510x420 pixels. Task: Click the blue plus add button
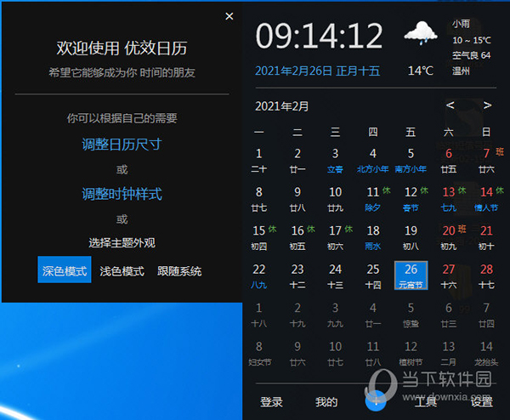pos(376,401)
